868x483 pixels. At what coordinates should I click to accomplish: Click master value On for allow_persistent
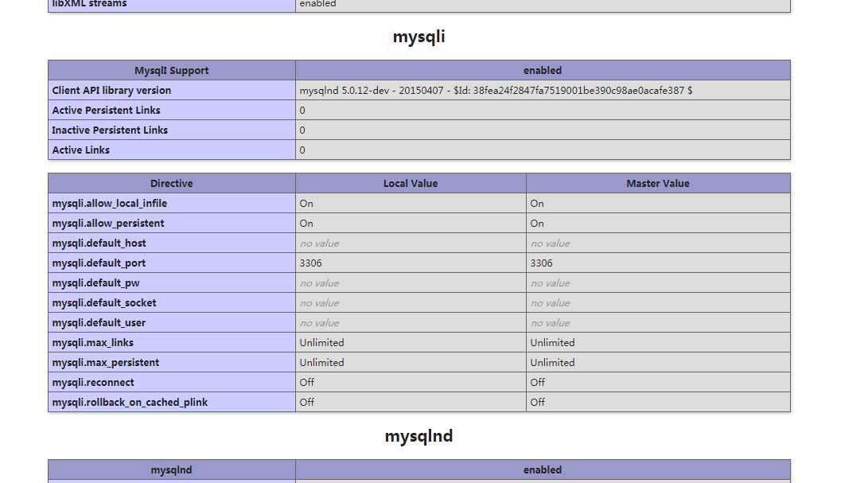click(537, 224)
